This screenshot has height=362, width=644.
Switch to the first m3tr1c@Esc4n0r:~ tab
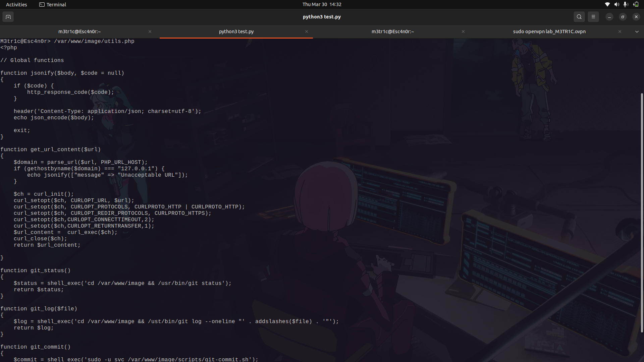pos(79,32)
